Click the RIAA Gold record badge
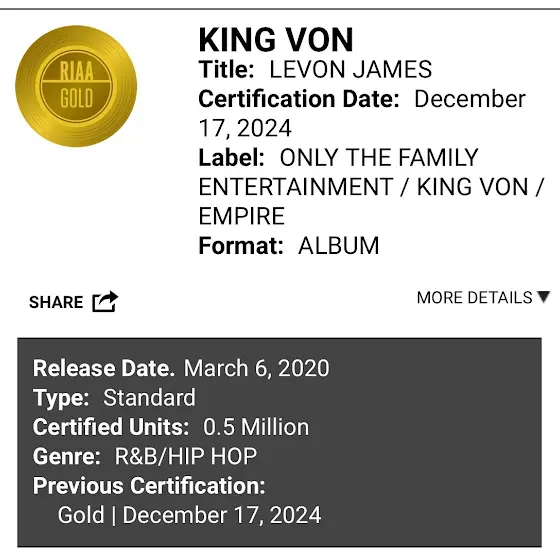 (76, 86)
